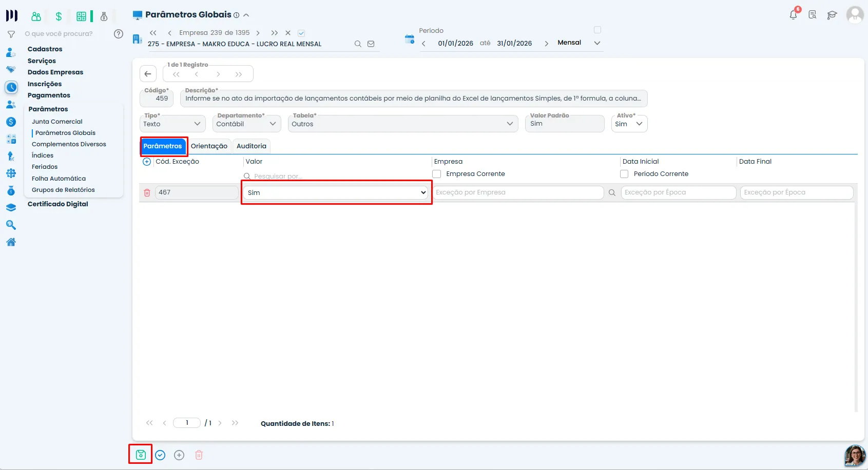Click the help question mark icon
The height and width of the screenshot is (470, 868).
[119, 34]
